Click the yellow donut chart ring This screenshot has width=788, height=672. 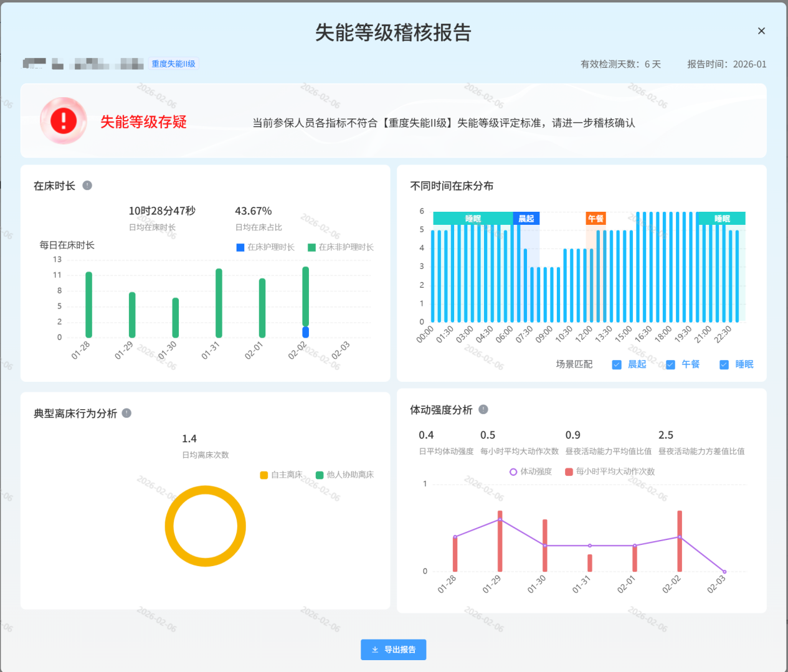tap(206, 489)
